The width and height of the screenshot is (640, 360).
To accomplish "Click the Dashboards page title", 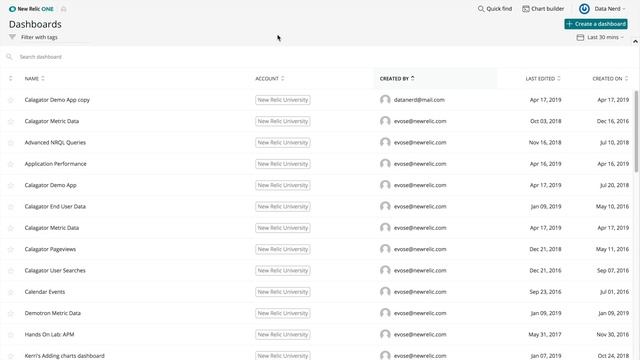I will tap(35, 24).
